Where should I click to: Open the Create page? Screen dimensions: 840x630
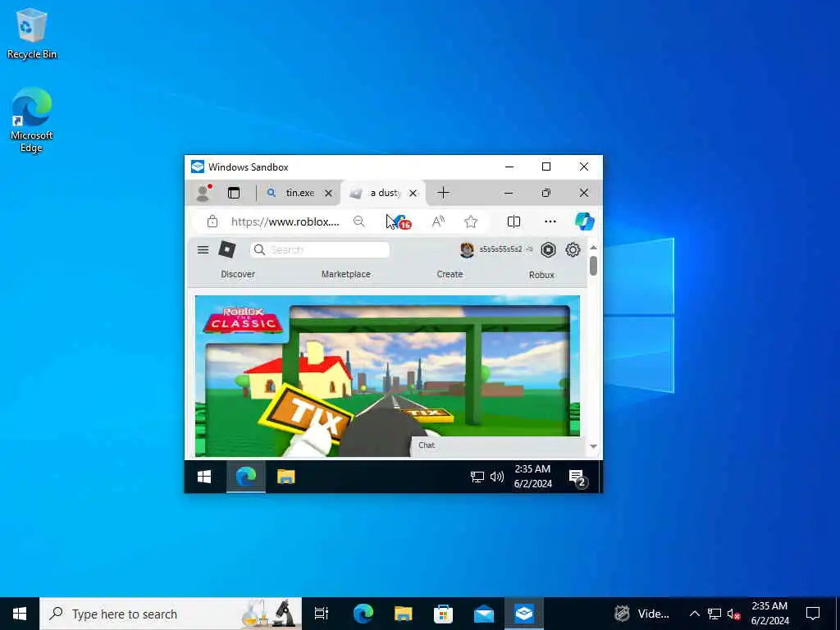pos(450,274)
